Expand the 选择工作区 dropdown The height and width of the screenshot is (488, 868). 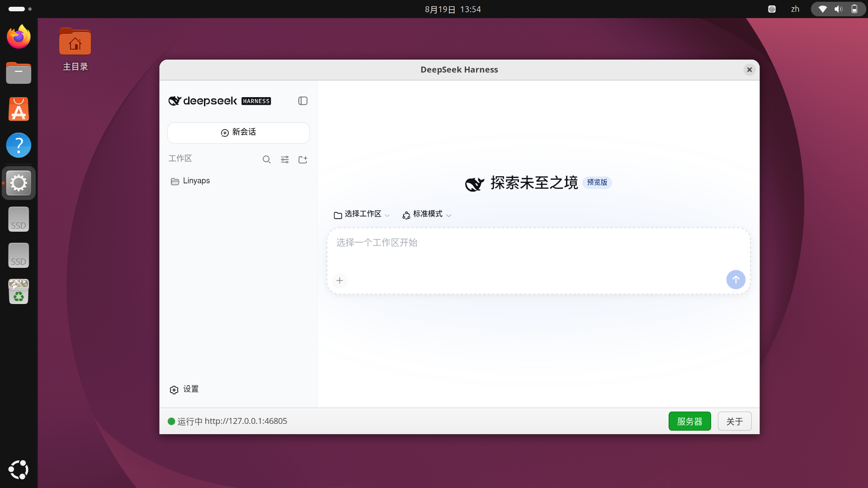tap(362, 214)
